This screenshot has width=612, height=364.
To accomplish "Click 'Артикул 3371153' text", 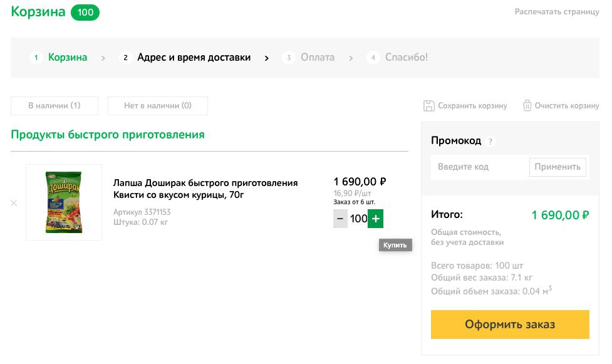I will (142, 212).
